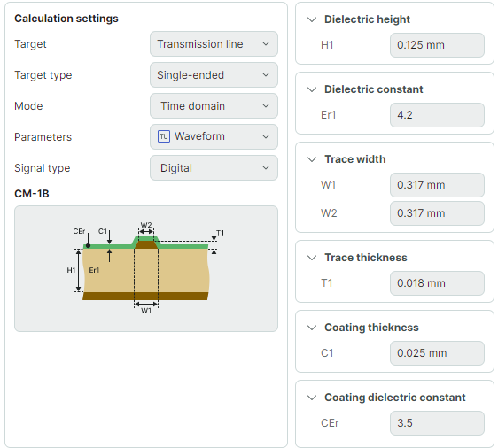The height and width of the screenshot is (448, 498).
Task: Click the Dielectric constant title
Action: pyautogui.click(x=374, y=89)
